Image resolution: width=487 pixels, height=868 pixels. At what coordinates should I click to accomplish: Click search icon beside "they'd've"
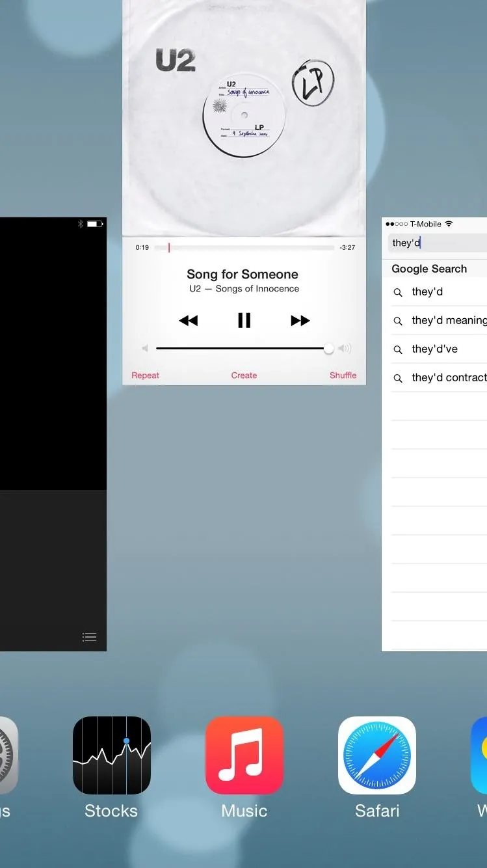click(398, 349)
